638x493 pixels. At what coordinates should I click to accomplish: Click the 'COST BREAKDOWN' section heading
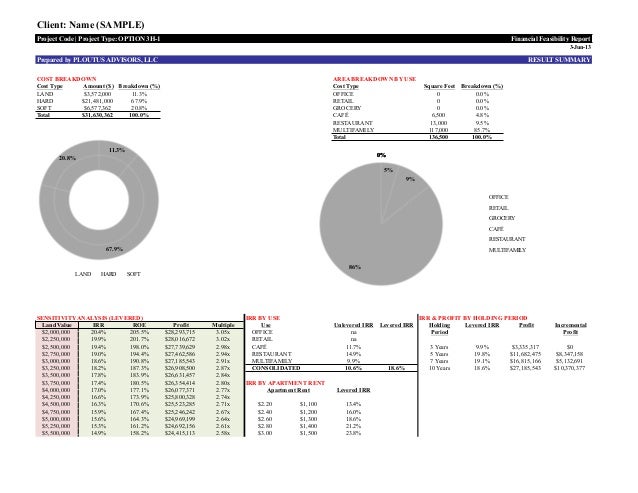66,79
